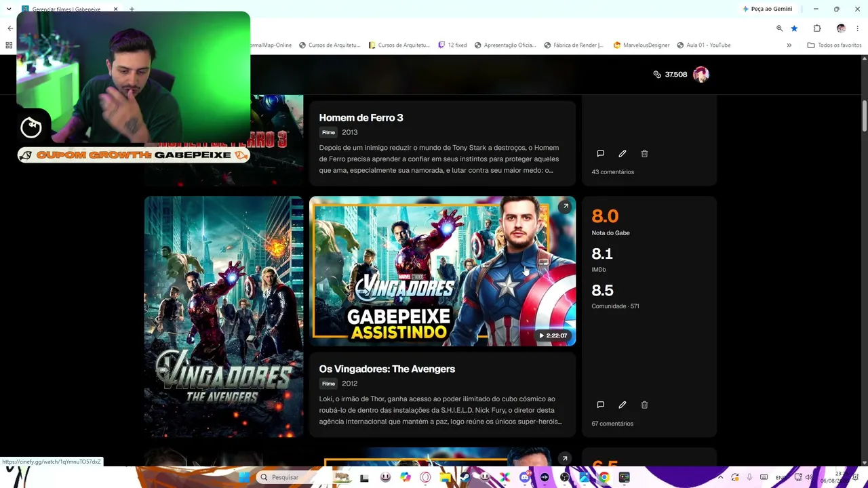Click the Homem de Ferro 3 description text

click(x=439, y=159)
